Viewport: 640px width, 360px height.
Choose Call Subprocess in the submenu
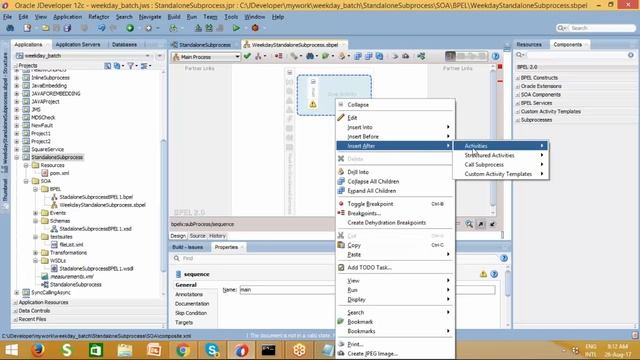501,164
